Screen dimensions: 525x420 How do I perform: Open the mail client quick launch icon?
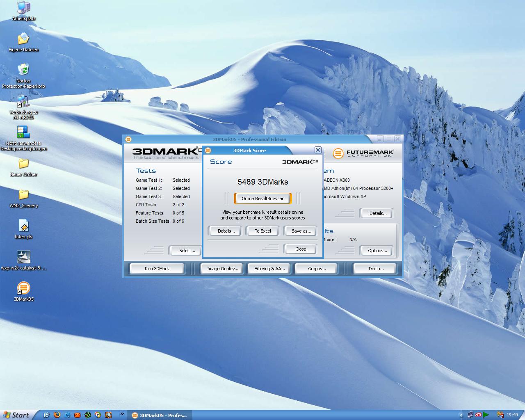coord(77,415)
